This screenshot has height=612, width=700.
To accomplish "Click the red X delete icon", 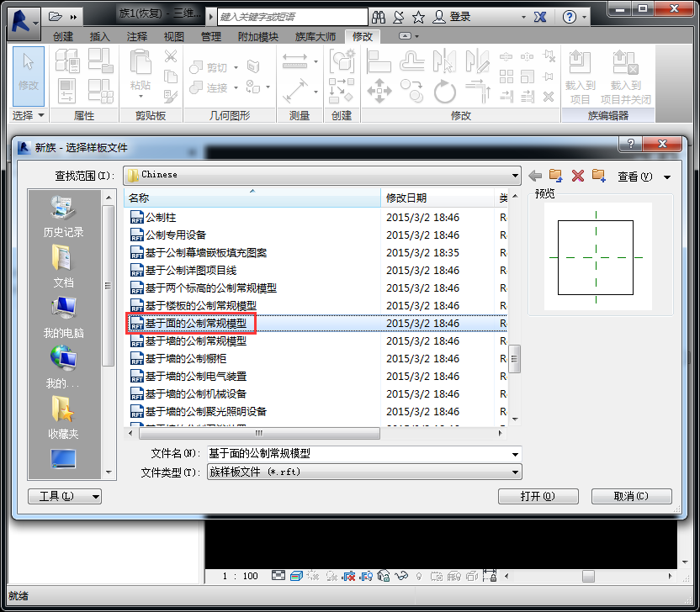I will point(577,176).
